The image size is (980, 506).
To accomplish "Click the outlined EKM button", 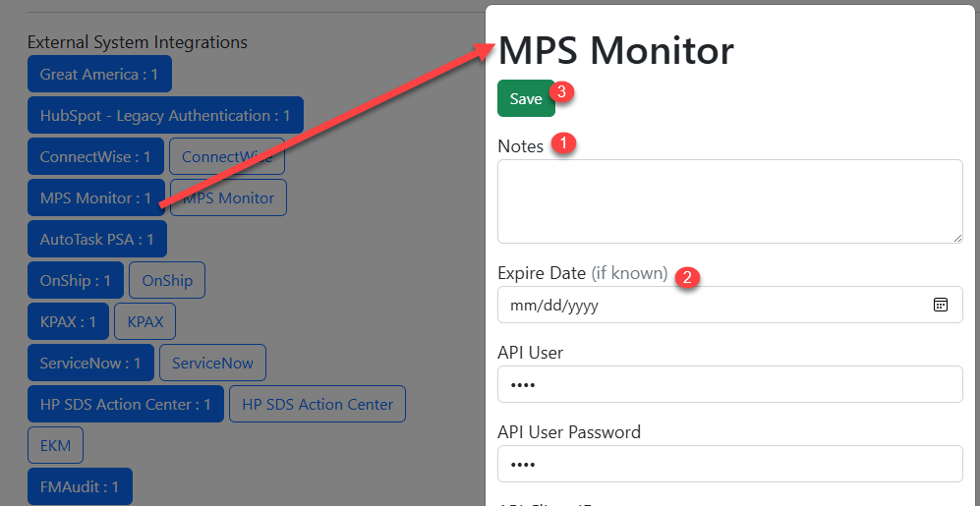I will (x=56, y=445).
